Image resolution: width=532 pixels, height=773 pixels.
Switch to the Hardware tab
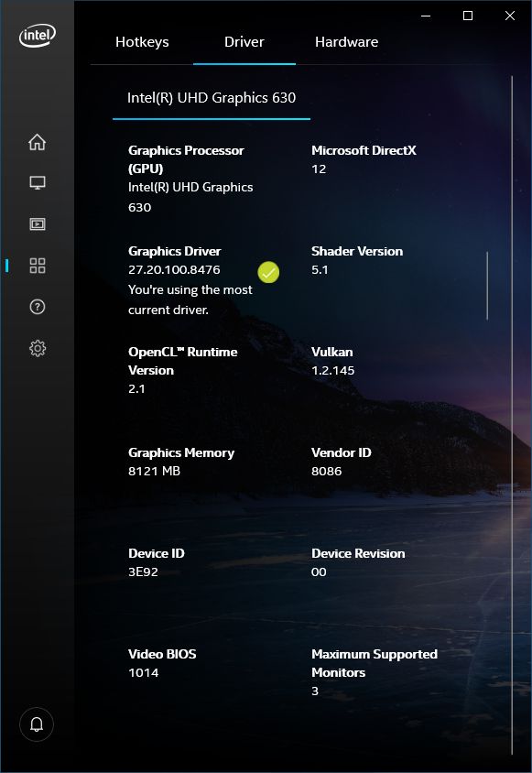(347, 42)
